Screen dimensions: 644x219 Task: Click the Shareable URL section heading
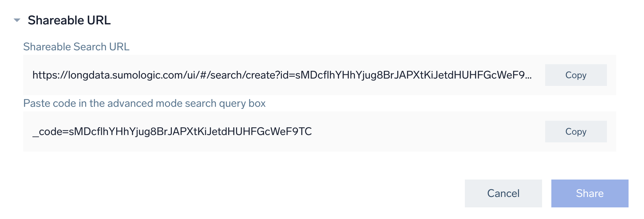pos(69,20)
